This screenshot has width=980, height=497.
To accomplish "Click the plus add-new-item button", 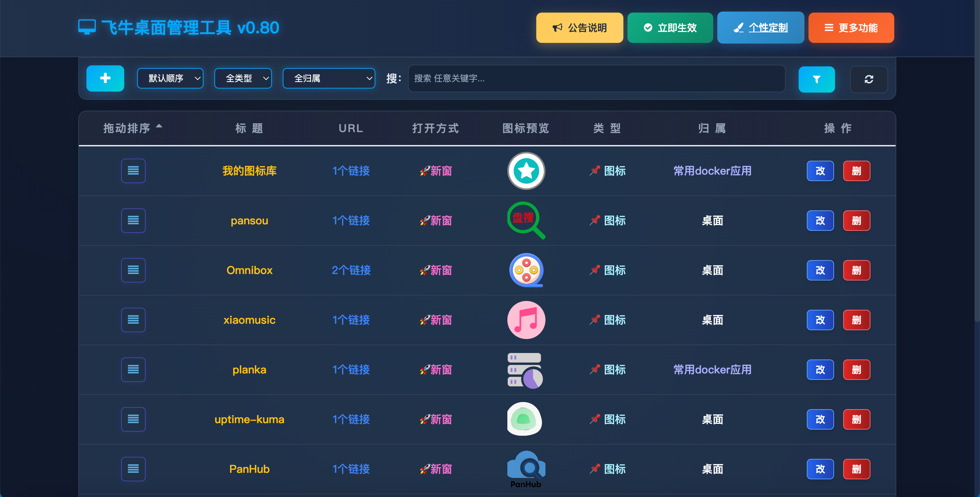I will 105,78.
